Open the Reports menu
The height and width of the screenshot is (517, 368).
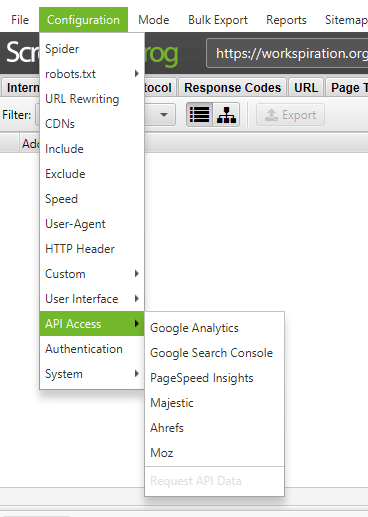[x=286, y=20]
